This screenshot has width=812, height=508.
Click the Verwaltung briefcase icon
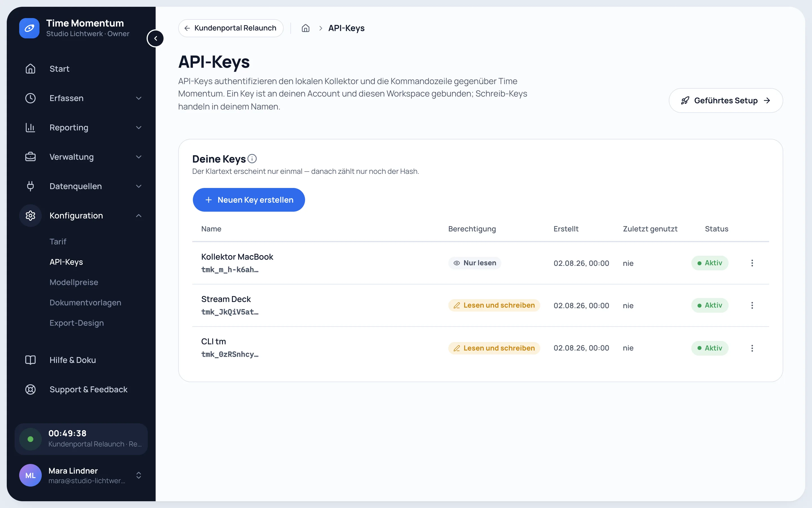click(30, 157)
